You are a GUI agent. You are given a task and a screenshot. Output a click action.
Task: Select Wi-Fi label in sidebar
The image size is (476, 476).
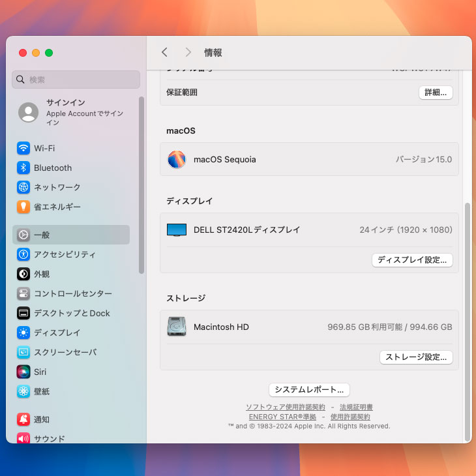coord(44,148)
